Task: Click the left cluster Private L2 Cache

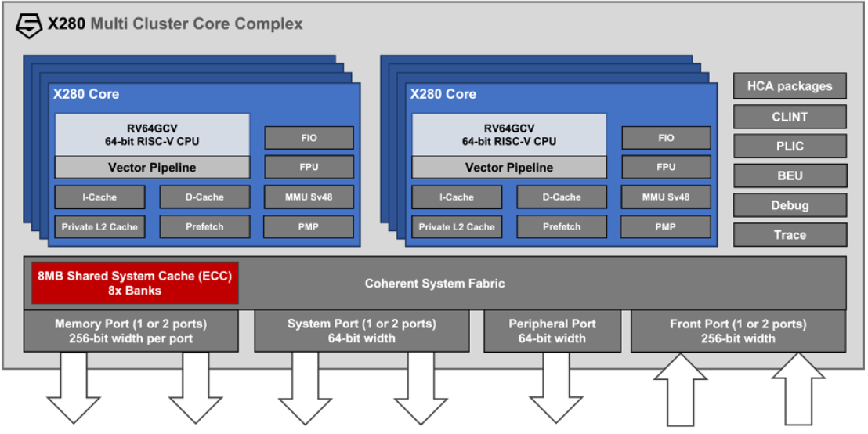Action: pyautogui.click(x=99, y=227)
